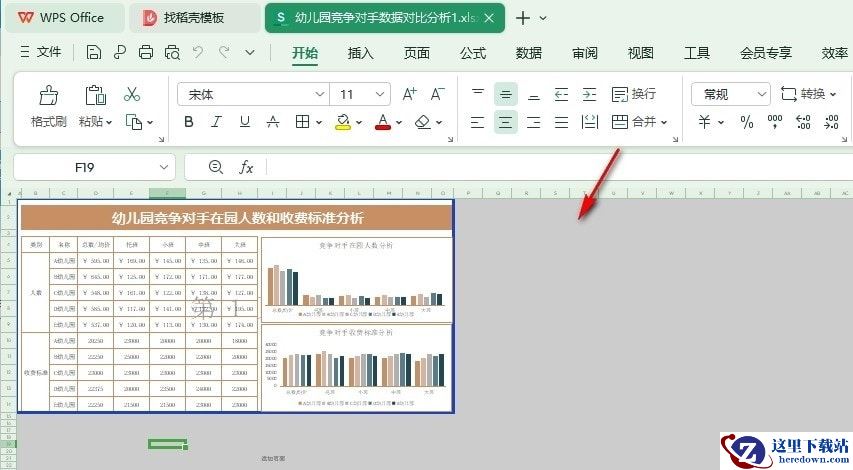Open Print Preview icon
This screenshot has height=470, width=853.
point(172,52)
